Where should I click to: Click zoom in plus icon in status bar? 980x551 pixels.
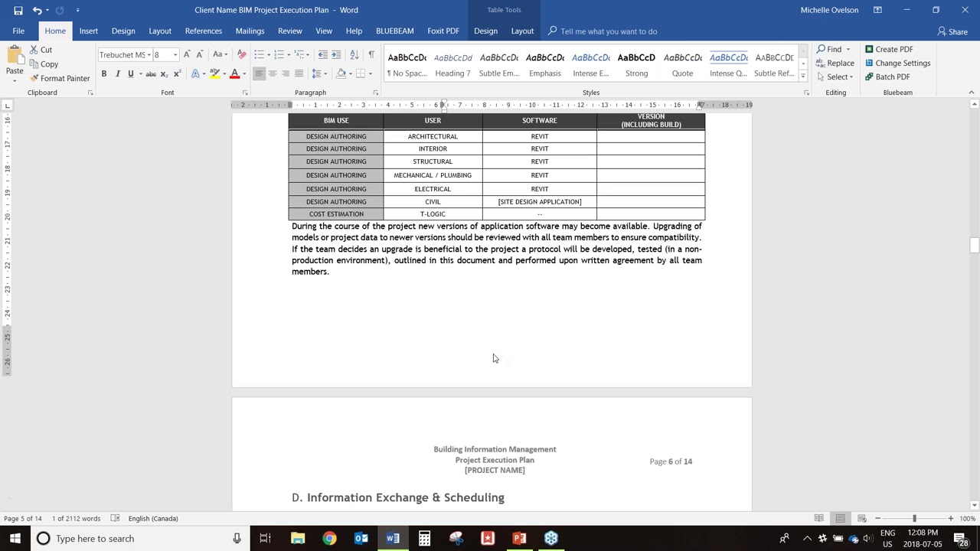950,518
